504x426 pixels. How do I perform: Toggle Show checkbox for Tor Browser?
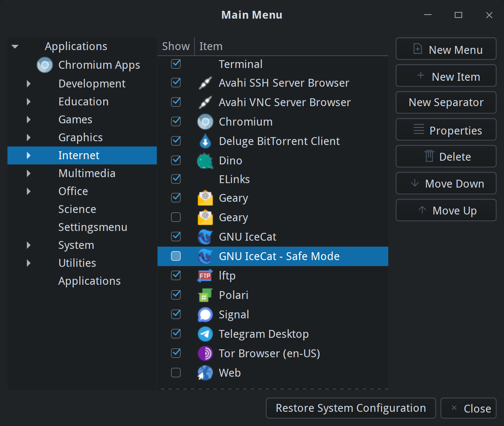[176, 353]
